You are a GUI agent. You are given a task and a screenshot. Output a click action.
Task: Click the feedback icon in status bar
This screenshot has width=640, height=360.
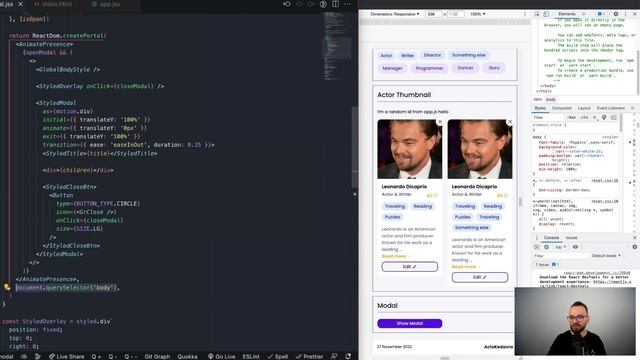pyautogui.click(x=334, y=356)
